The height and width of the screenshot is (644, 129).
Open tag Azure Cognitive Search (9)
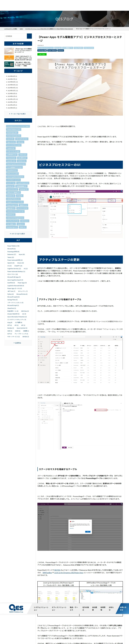(15, 280)
